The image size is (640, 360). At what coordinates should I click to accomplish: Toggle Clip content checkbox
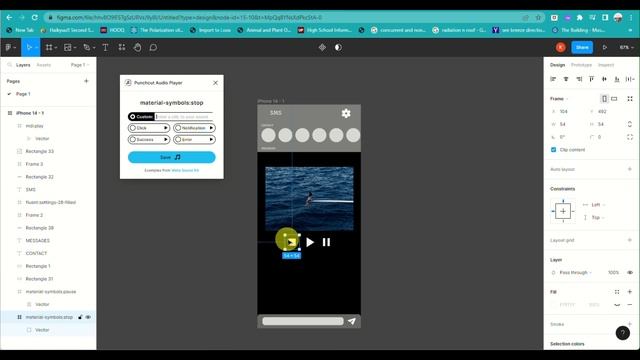click(553, 150)
